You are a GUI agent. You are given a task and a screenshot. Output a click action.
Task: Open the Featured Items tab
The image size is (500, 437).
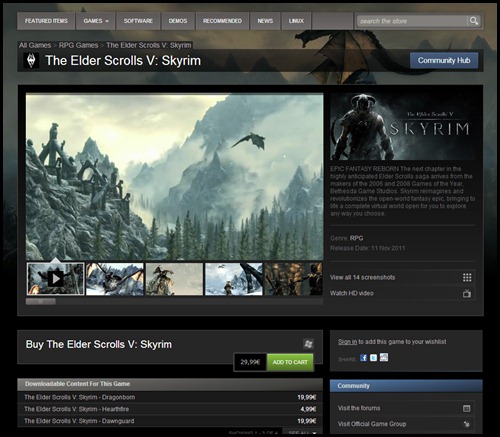[x=46, y=21]
